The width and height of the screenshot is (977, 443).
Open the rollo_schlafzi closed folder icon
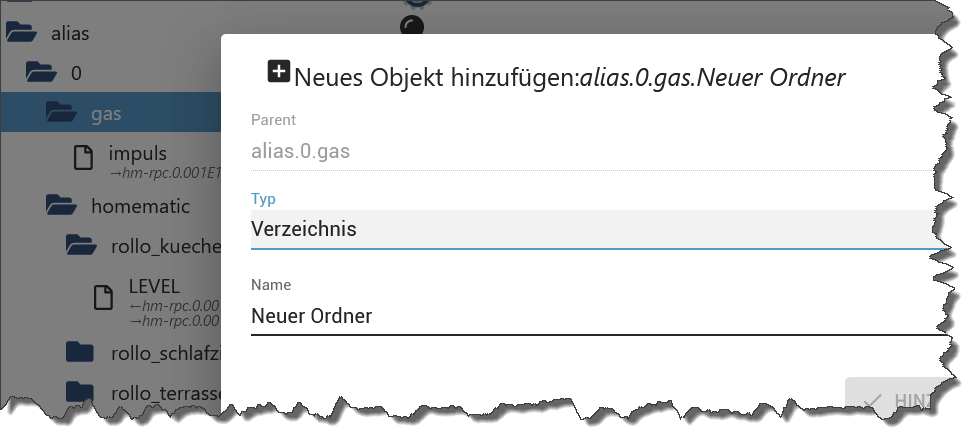tap(80, 353)
